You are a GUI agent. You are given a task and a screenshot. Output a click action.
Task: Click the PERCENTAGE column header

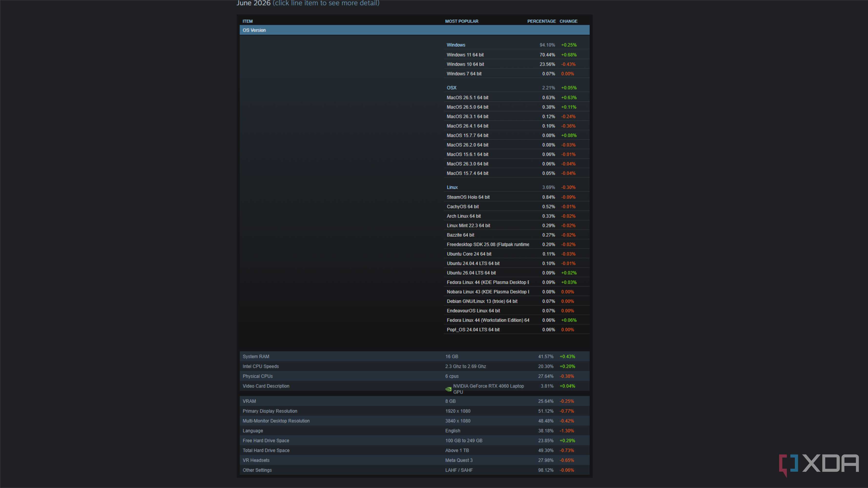click(x=541, y=21)
